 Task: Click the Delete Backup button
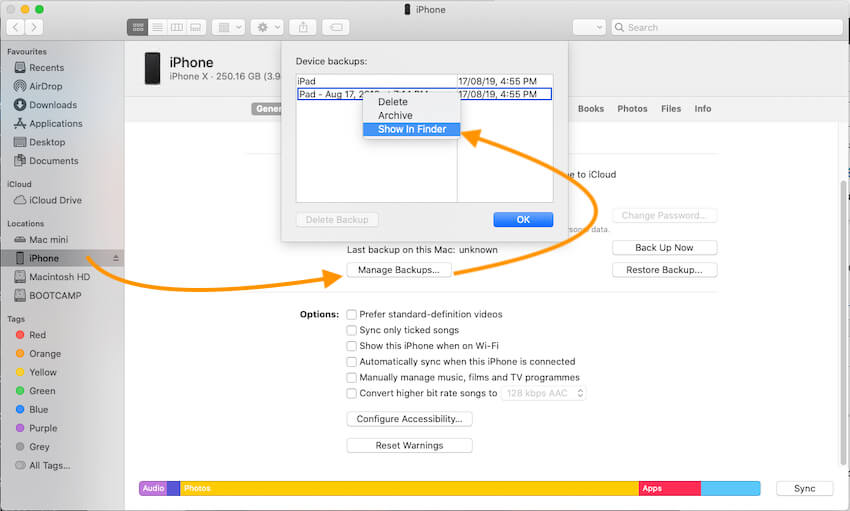[337, 219]
